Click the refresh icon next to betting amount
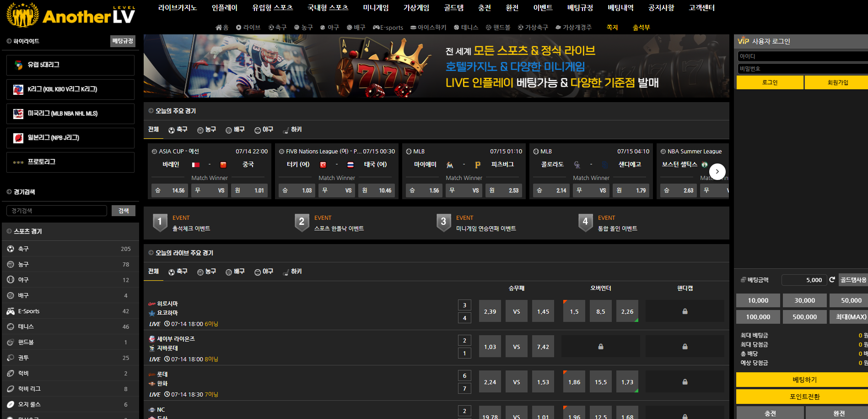This screenshot has height=419, width=868. 832,280
